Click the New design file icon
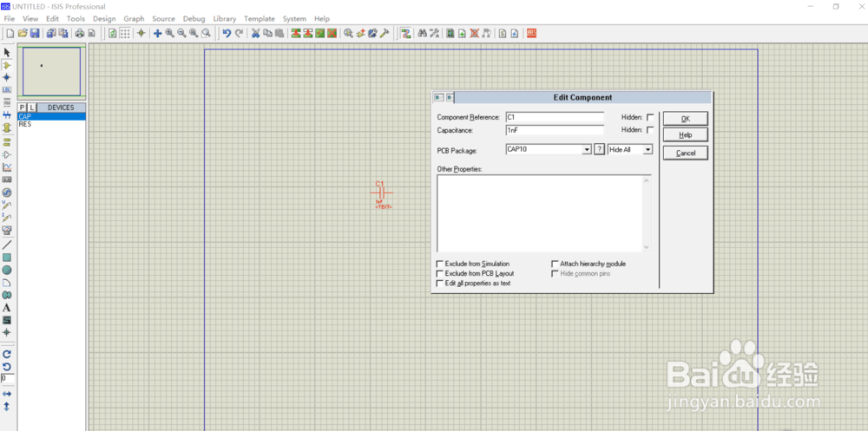868x431 pixels. [10, 33]
